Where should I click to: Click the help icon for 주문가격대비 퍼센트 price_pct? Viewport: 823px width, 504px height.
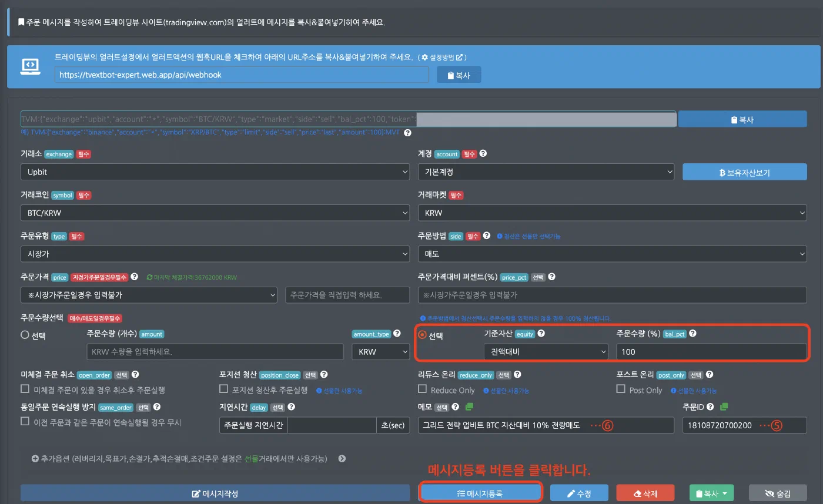tap(551, 277)
